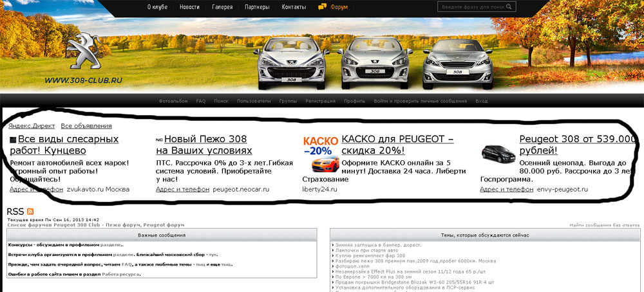
Task: Click 'Адрес и телефон' next to zvukavto.ru
Action: coord(36,190)
